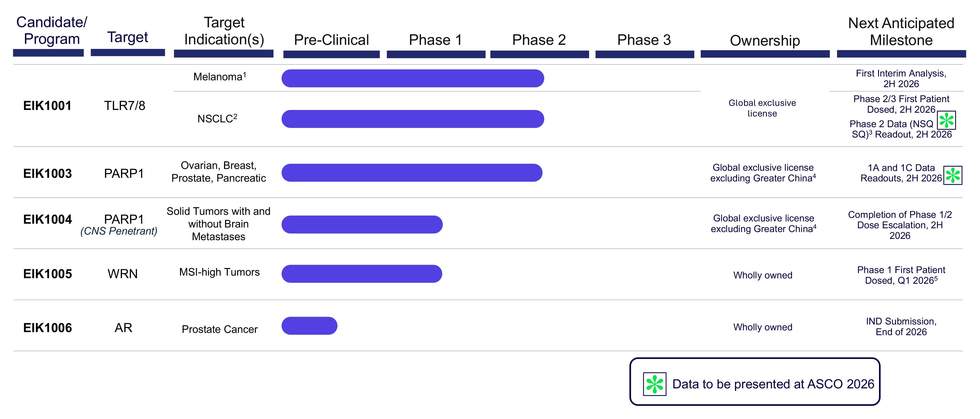This screenshot has height=419, width=980.
Task: Click the CNS Penetrant note under PARP1
Action: (x=119, y=231)
